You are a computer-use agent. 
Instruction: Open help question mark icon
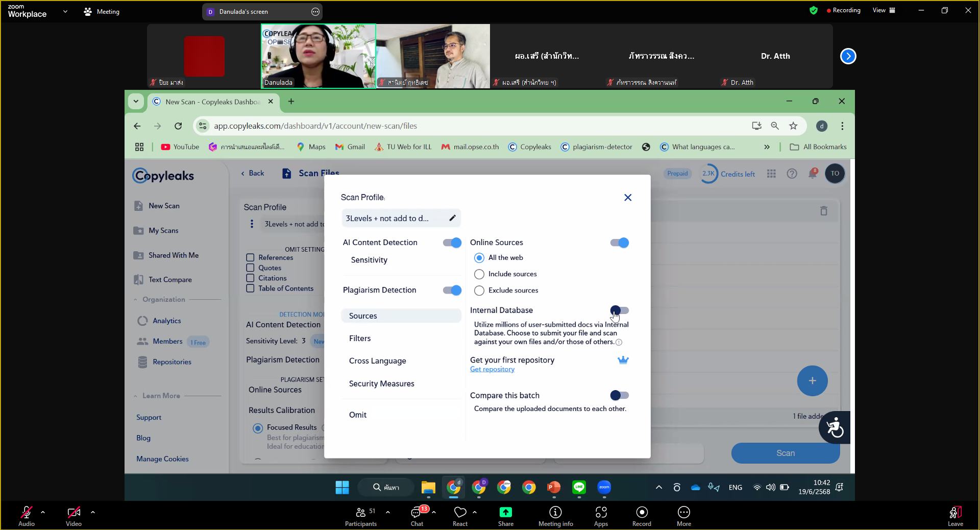[x=792, y=174]
